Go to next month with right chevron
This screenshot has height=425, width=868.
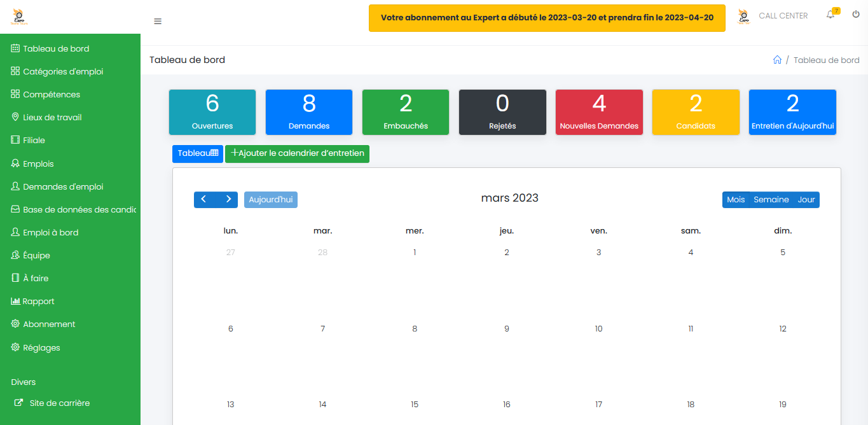(228, 199)
